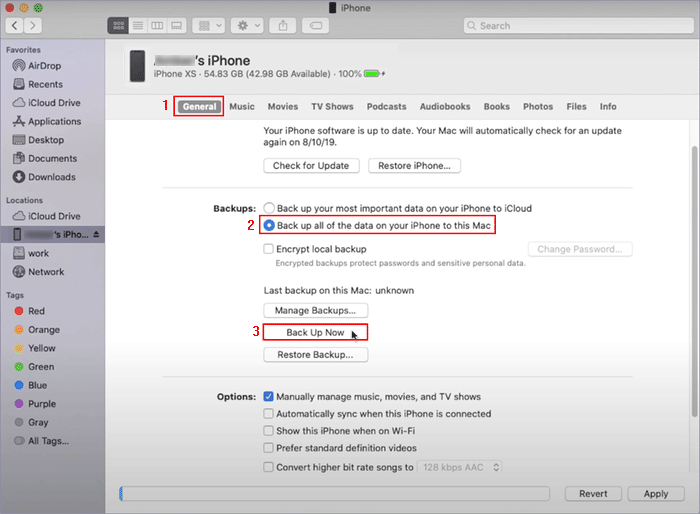Screen dimensions: 700x514
Task: Switch to the General tab
Action: 199,107
